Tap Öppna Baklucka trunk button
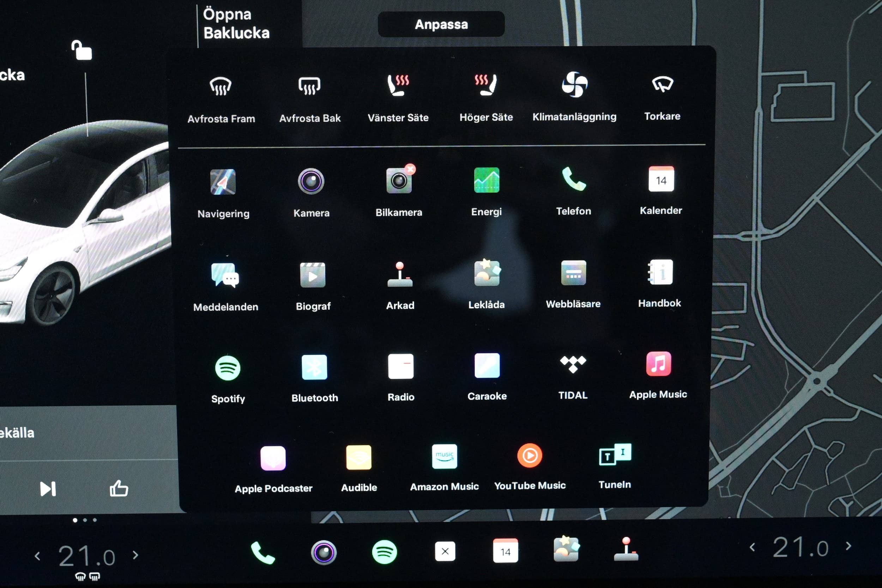Screen dimensions: 882x588 tap(236, 23)
